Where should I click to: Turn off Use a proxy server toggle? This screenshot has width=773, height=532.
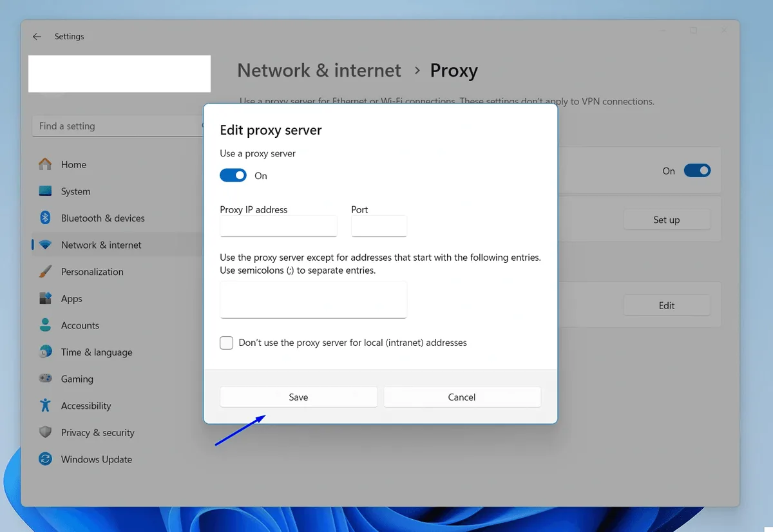pos(233,175)
